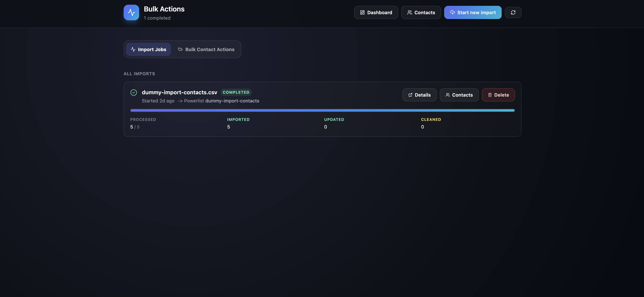Viewport: 644px width, 297px height.
Task: Switch to the Import Jobs tab
Action: (x=148, y=50)
